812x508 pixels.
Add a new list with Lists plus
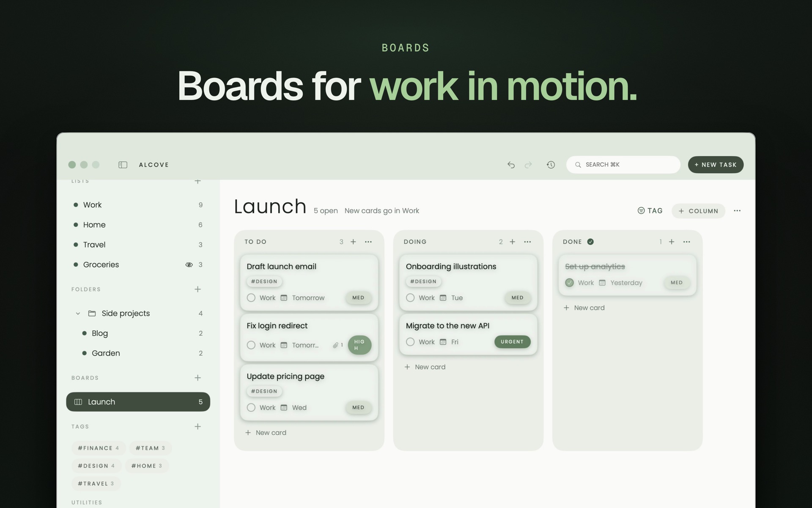pos(198,181)
